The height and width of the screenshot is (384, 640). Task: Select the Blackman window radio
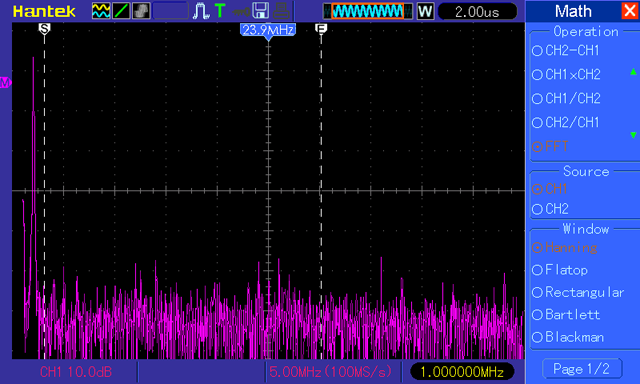click(x=568, y=337)
